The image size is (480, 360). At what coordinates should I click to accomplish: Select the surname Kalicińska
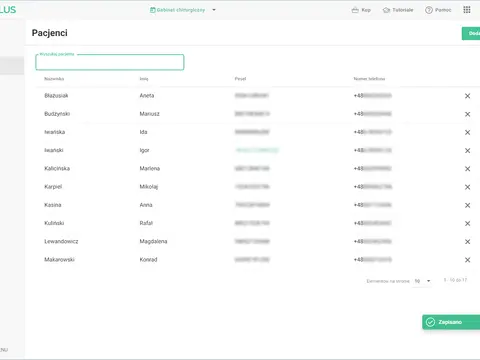57,168
